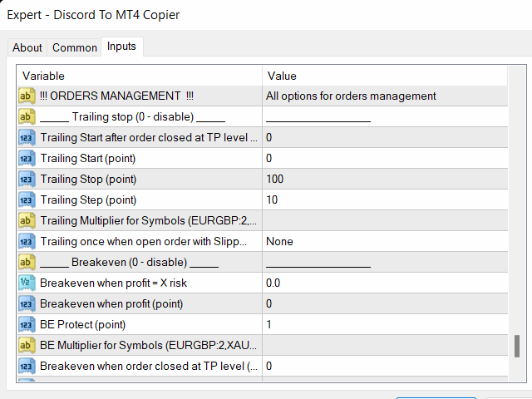
Task: Edit Breakeven when profit (point) value 0
Action: click(385, 303)
